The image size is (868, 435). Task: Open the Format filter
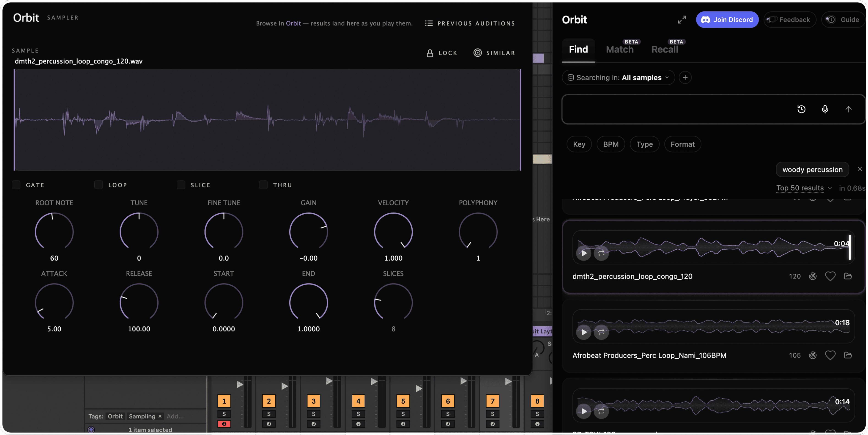[682, 144]
